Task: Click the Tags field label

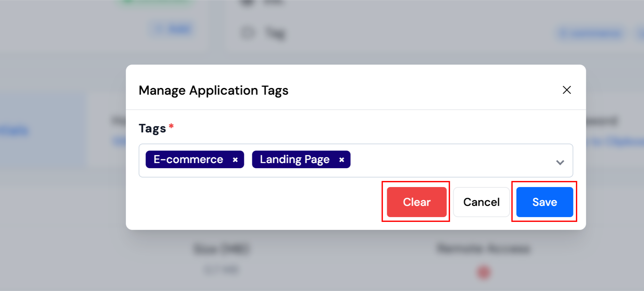Action: 152,128
